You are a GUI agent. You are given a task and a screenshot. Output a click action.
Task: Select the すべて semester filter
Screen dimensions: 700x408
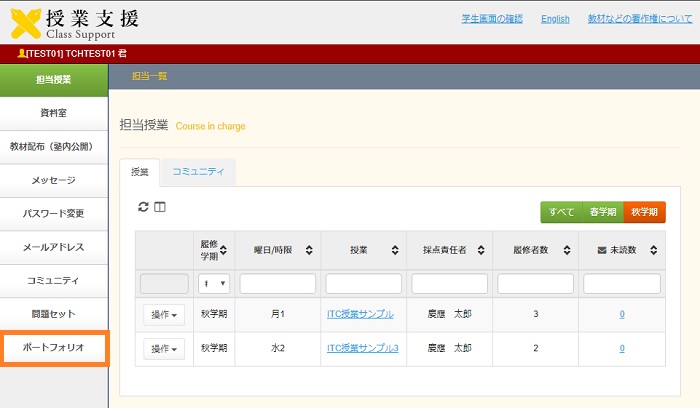pos(561,212)
